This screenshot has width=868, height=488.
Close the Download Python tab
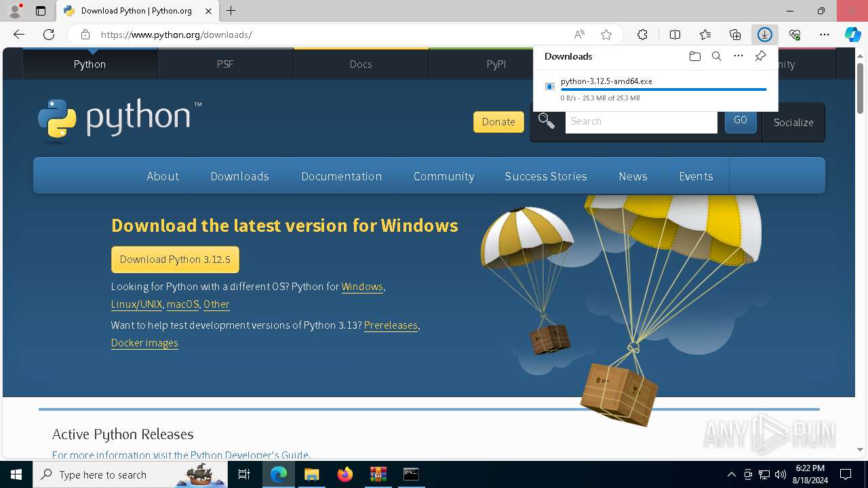coord(208,11)
